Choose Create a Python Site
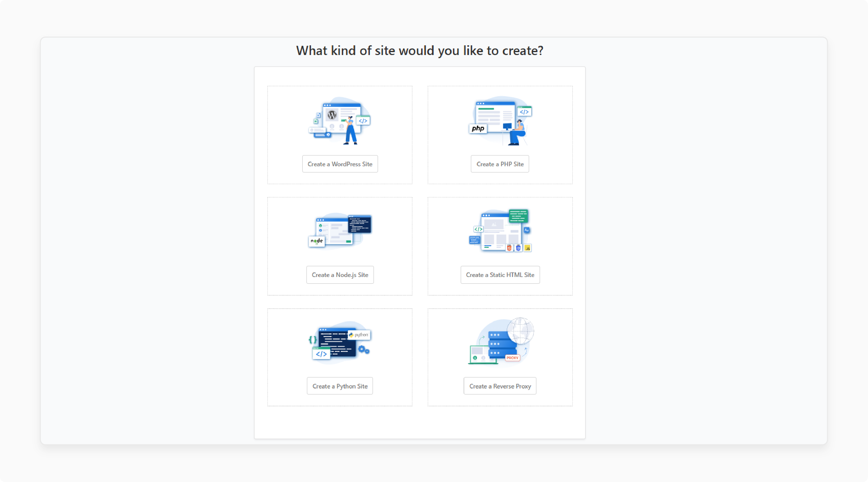 click(340, 386)
